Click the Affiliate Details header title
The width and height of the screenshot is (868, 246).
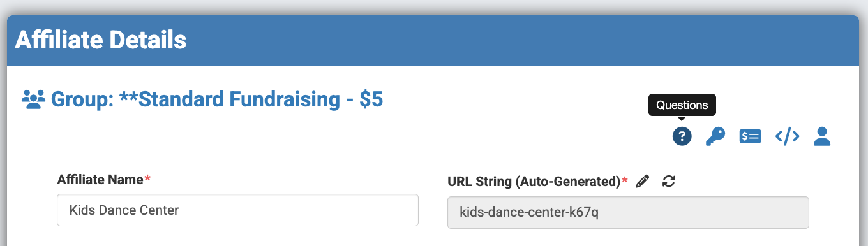[101, 40]
